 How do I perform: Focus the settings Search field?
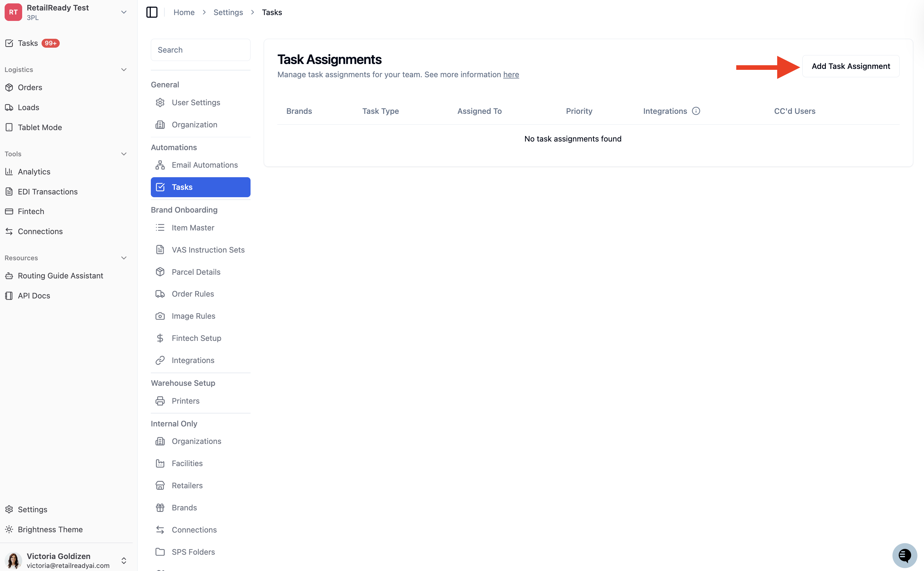coord(200,50)
